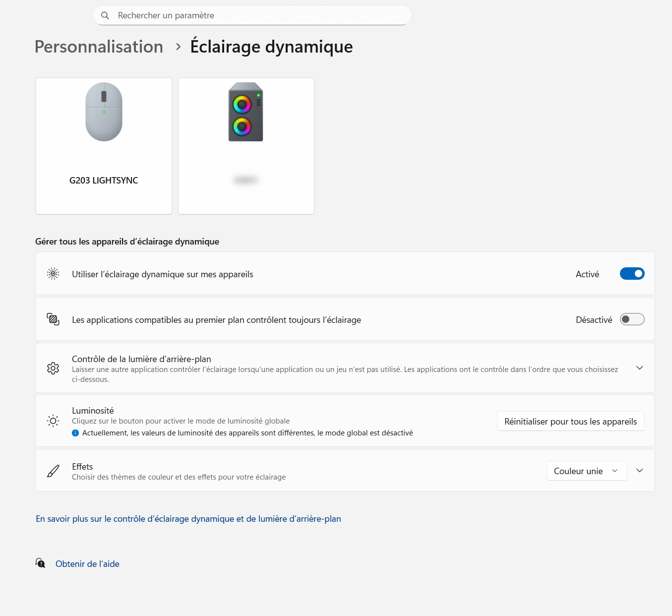
Task: Click the G203 LIGHTSYNC mouse image
Action: [x=104, y=112]
